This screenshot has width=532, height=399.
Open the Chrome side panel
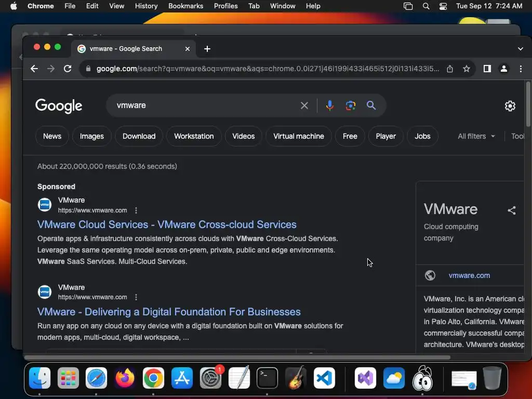tap(487, 69)
